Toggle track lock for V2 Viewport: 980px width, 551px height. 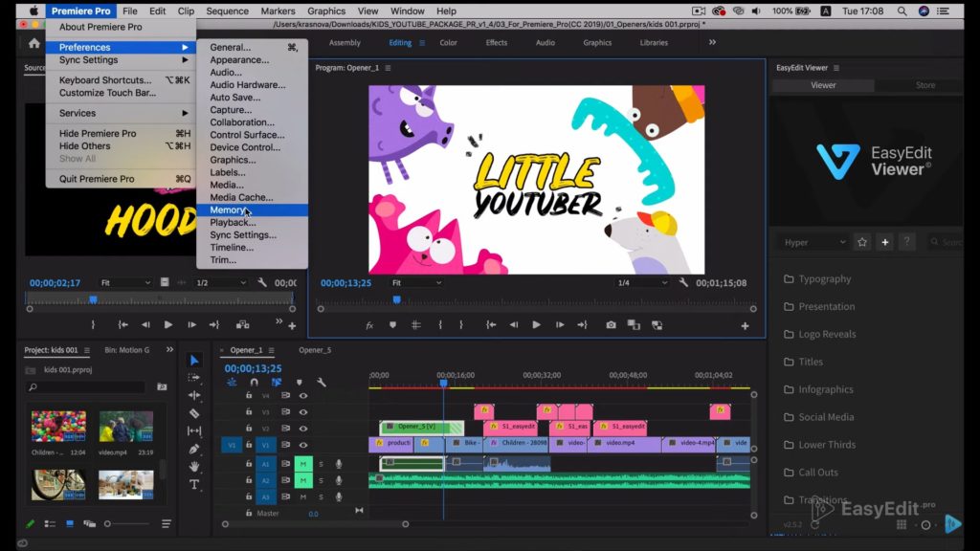249,429
